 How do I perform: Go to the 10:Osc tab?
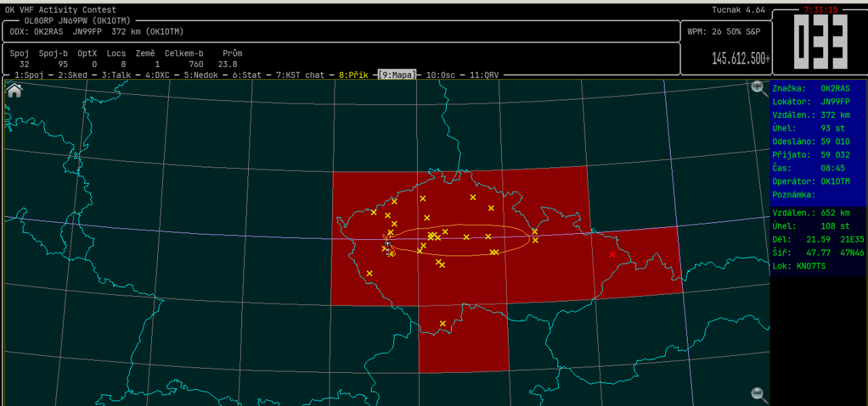pos(440,75)
